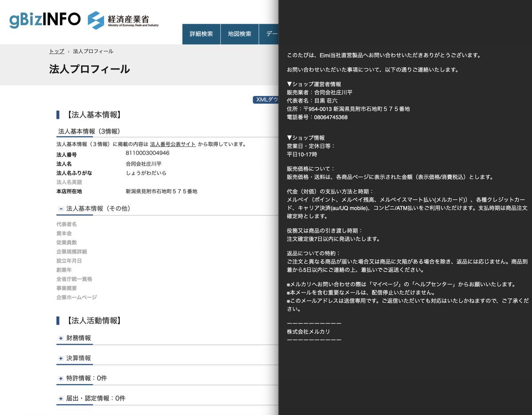The image size is (532, 415).
Task: Select the profile address 新潟県見附市石地町５７５番地
Action: tap(161, 191)
